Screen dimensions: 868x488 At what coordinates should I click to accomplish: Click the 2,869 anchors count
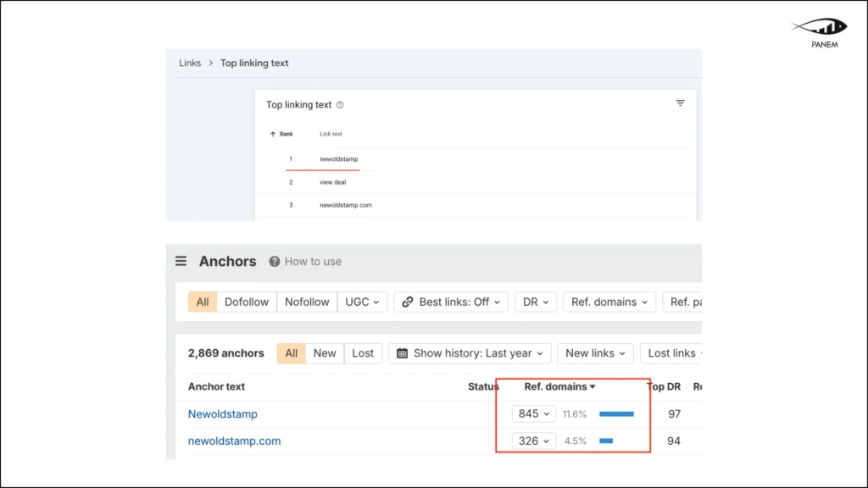point(225,353)
